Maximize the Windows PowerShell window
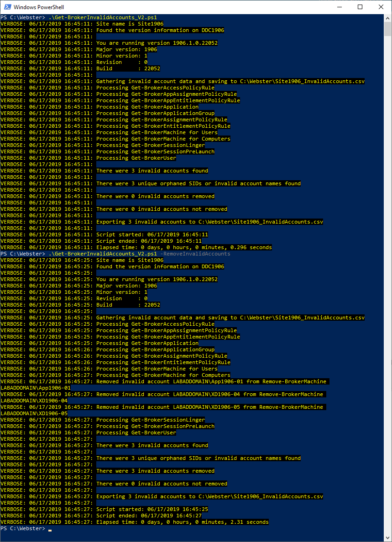This screenshot has width=392, height=542. coord(360,7)
